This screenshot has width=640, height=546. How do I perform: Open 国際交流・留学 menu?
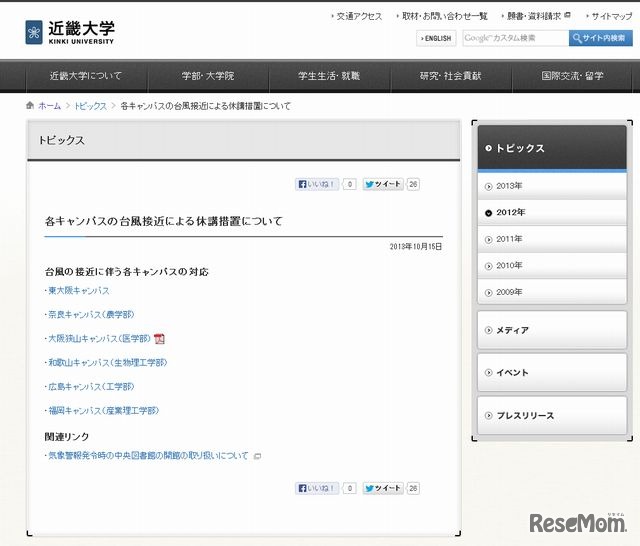point(572,76)
